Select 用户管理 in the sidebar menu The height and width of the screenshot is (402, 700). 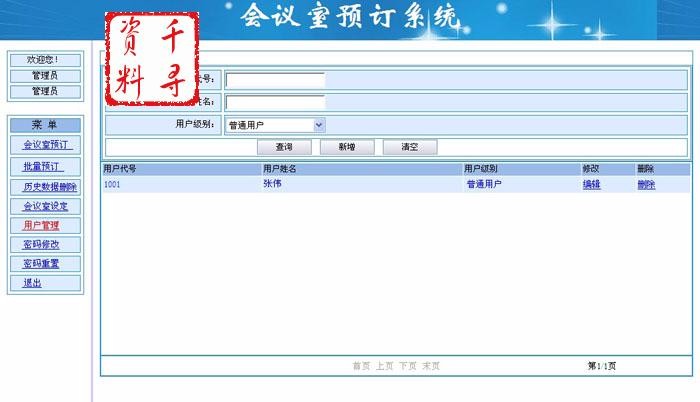coord(41,225)
